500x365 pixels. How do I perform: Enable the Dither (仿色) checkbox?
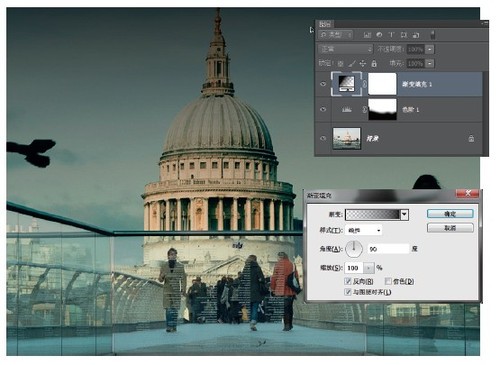click(x=388, y=281)
